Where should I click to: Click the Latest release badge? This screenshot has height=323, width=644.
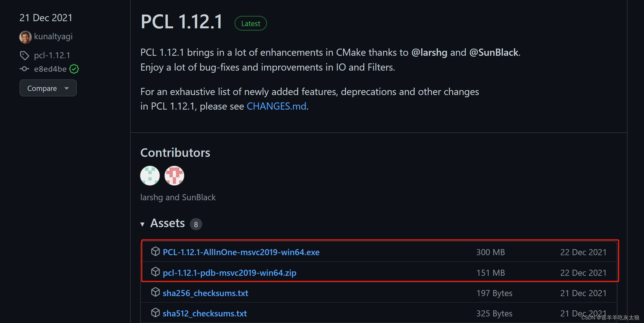coord(250,23)
